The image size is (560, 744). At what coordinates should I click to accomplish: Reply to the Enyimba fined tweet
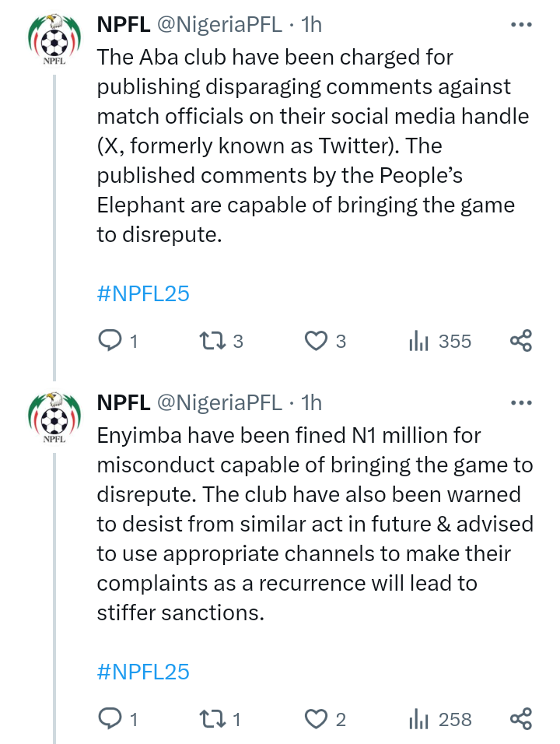point(109,719)
